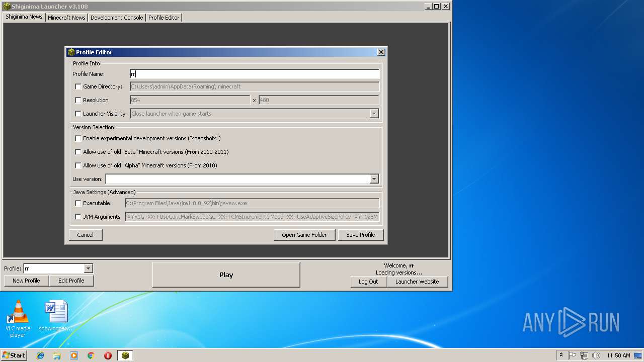Enable the Resolution checkbox
Image resolution: width=644 pixels, height=362 pixels.
click(x=78, y=100)
